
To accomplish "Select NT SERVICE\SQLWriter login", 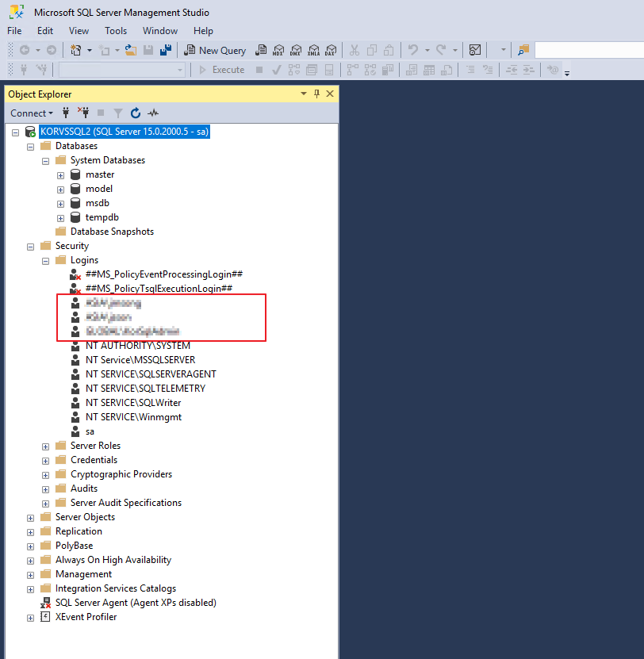I will coord(133,403).
